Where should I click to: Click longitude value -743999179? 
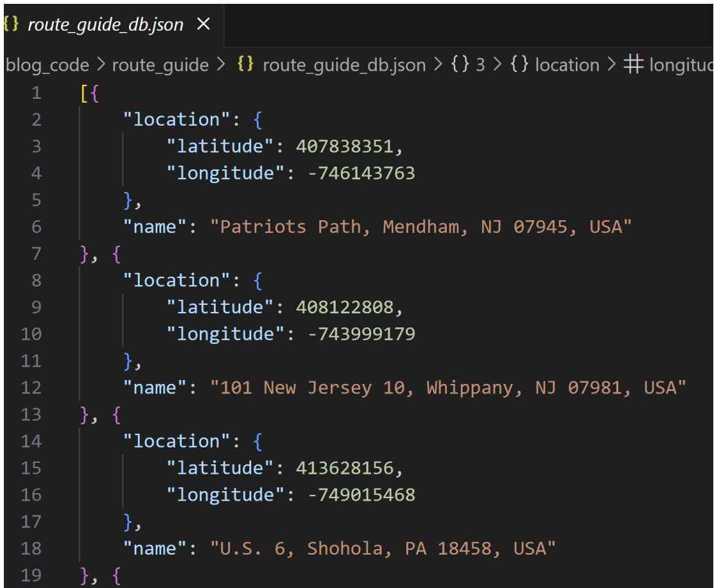(x=361, y=334)
